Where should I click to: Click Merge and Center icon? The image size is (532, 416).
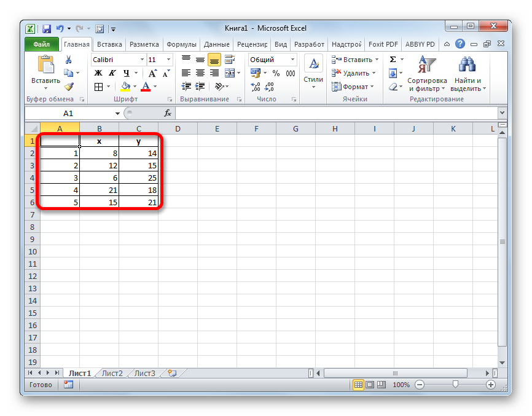(x=230, y=73)
